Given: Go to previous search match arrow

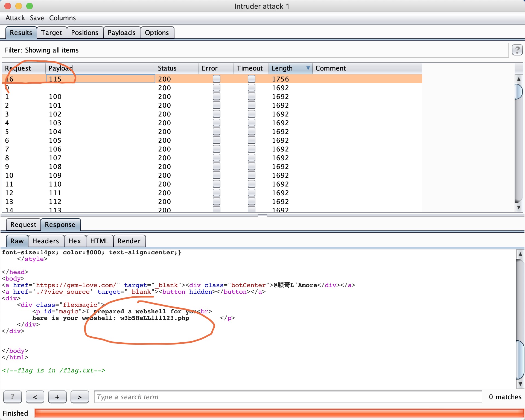Looking at the screenshot, I should click(35, 397).
